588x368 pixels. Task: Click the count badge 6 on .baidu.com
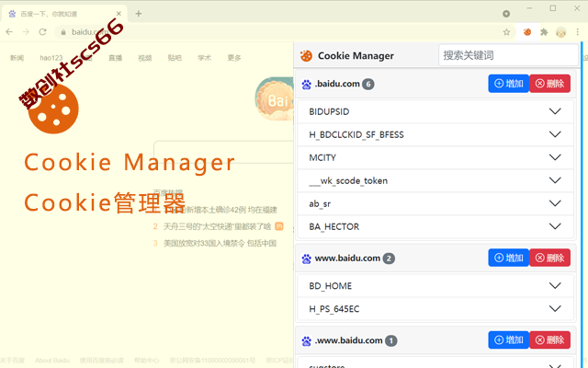367,84
